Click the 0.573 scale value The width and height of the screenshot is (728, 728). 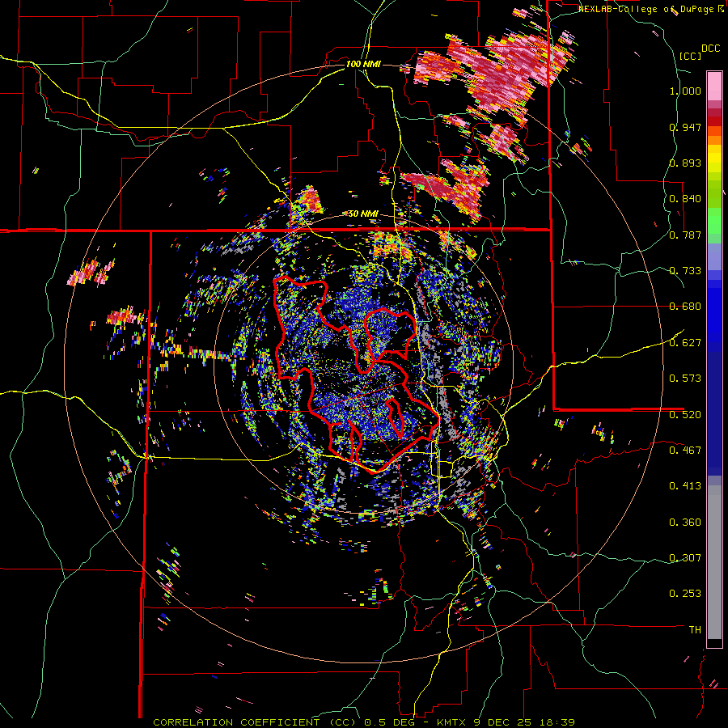tap(685, 379)
